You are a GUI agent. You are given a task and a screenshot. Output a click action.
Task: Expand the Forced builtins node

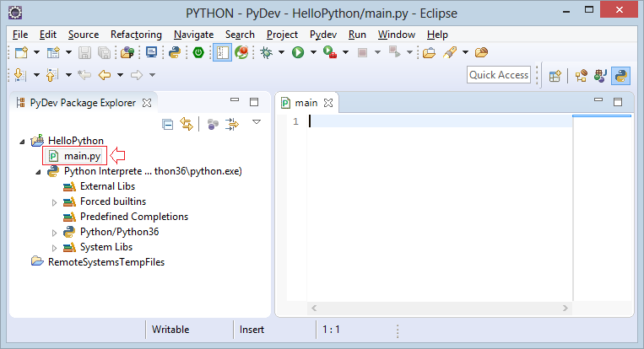tap(54, 202)
